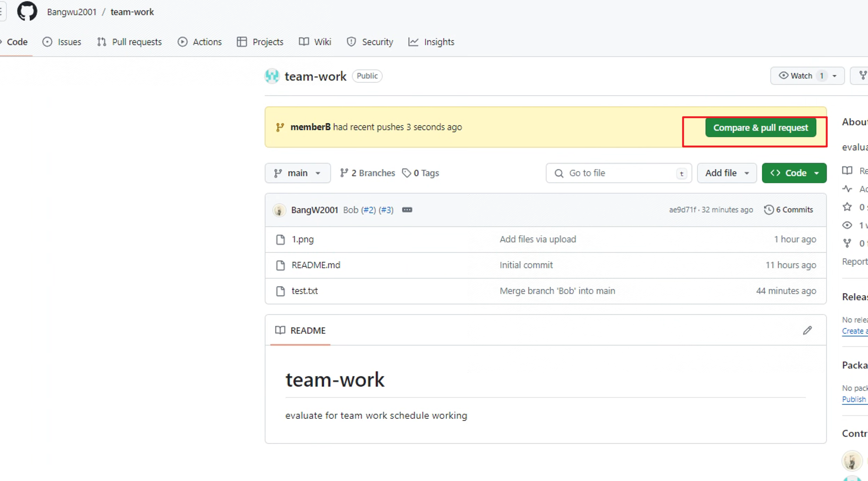Click the Watch button

[807, 76]
